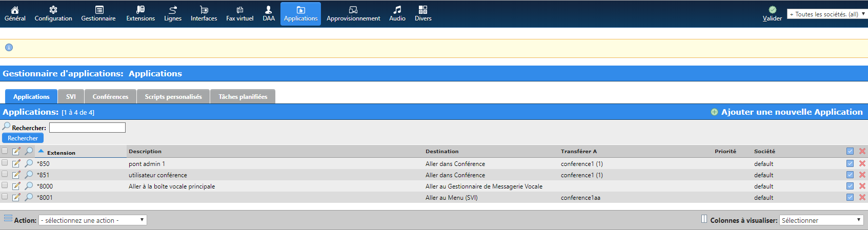Click header red X delete-all icon
868x230 pixels.
click(862, 151)
